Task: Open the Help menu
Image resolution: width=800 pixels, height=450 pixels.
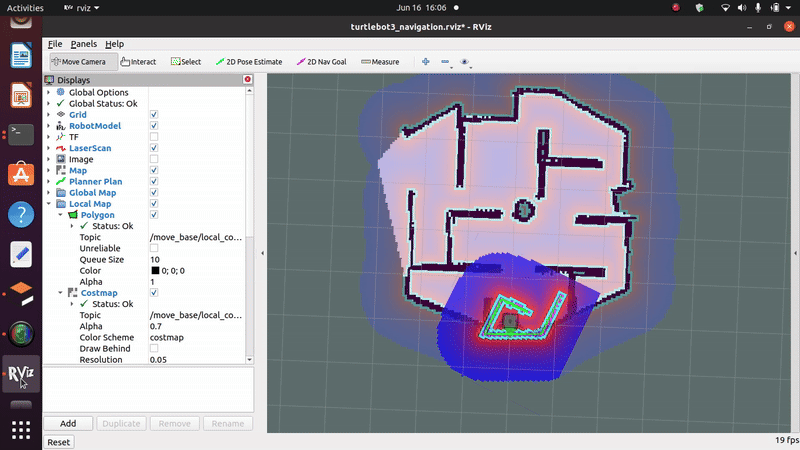Action: point(114,44)
